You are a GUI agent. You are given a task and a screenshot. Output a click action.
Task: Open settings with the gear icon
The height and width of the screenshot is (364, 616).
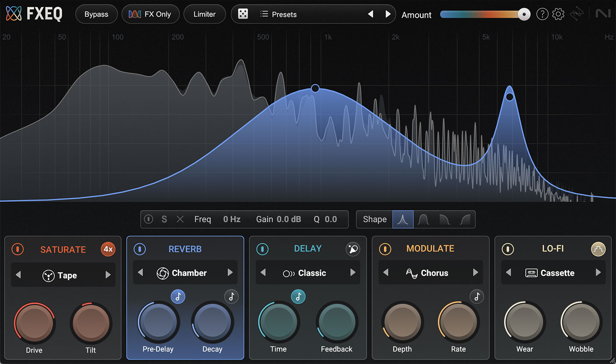tap(558, 14)
